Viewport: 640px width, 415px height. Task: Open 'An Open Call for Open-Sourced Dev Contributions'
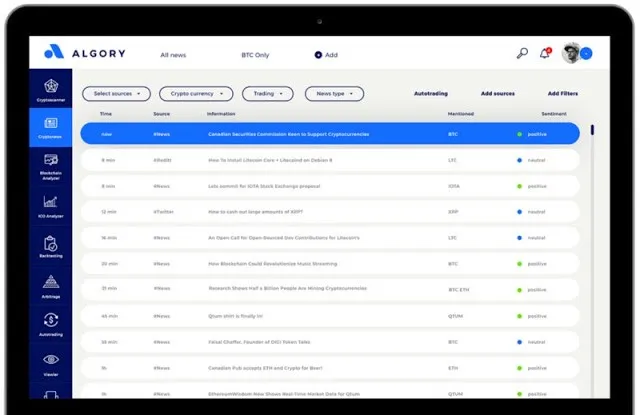pos(284,238)
